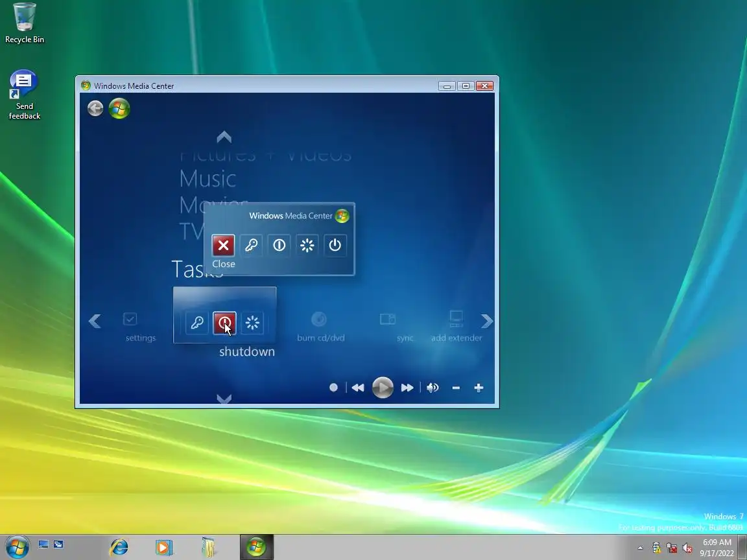Open the clock showing 6:09 AM
The width and height of the screenshot is (747, 560).
717,548
